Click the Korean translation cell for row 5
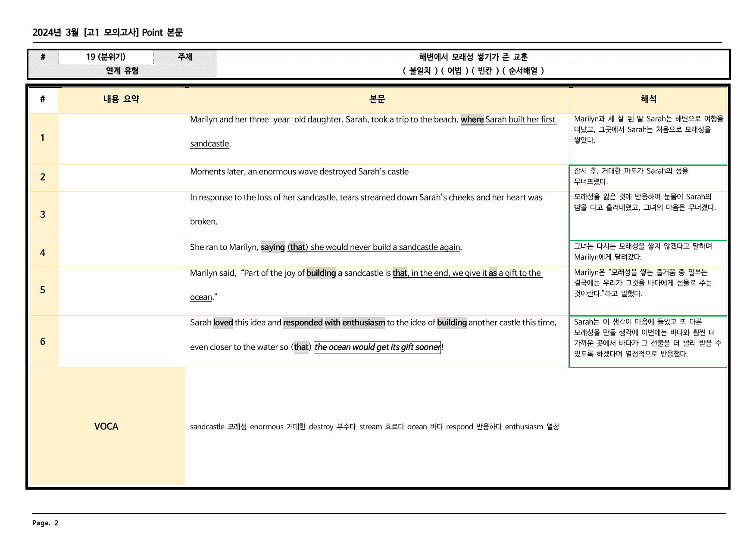 click(648, 291)
